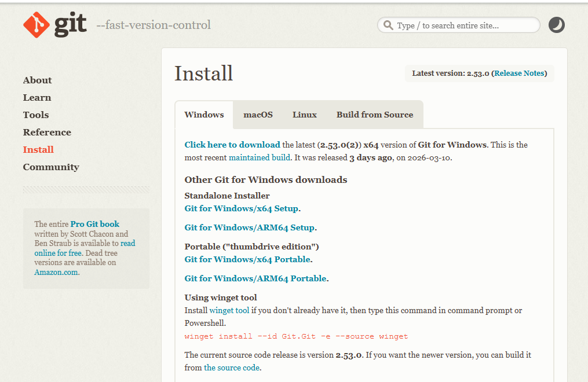This screenshot has width=588, height=382.
Task: Open the Community section in sidebar
Action: tap(51, 167)
